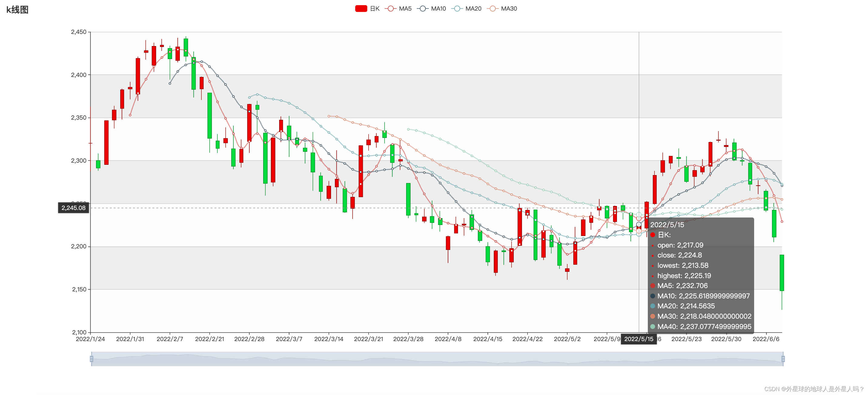Click the data zoom slider track middle
Image resolution: width=868 pixels, height=395 pixels.
(437, 359)
